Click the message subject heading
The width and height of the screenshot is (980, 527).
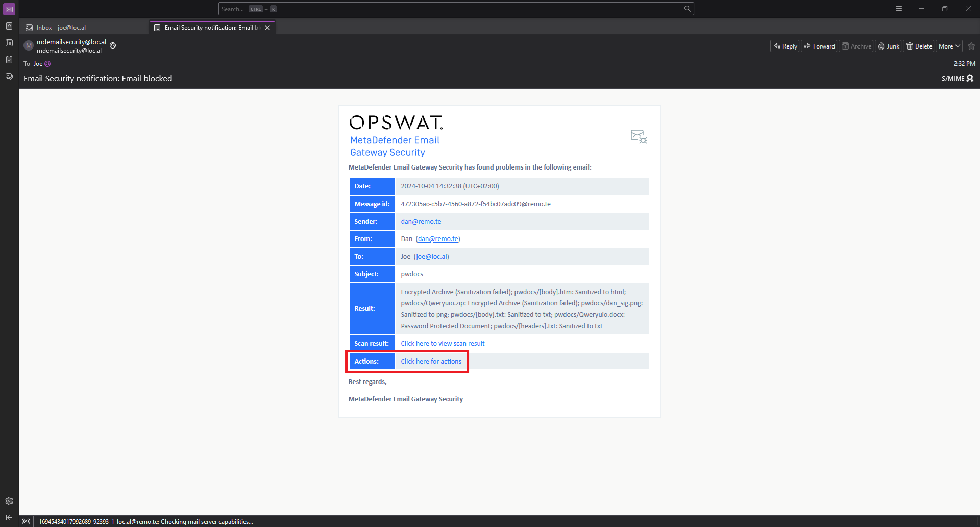pos(97,78)
